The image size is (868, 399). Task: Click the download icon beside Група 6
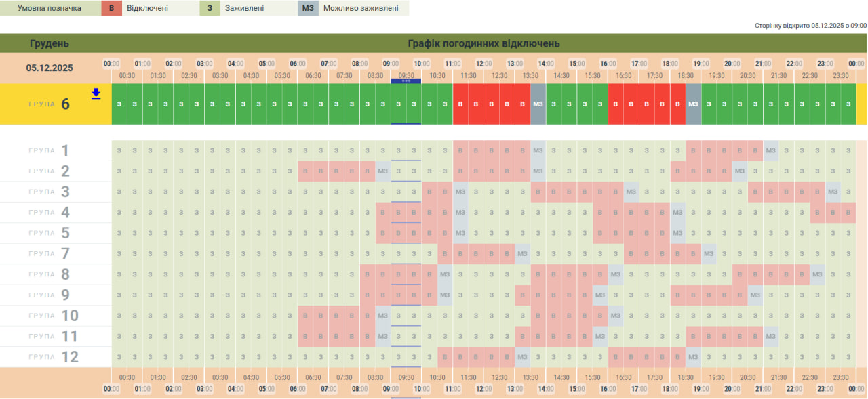coord(96,94)
